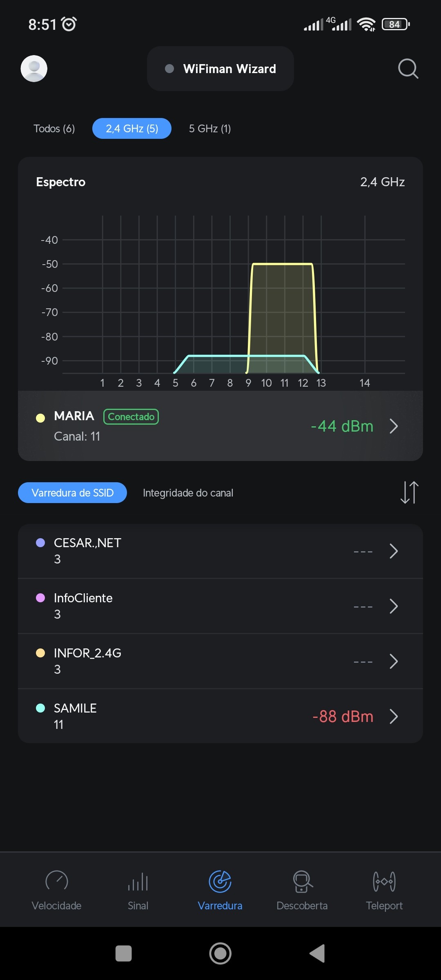Image resolution: width=441 pixels, height=980 pixels.
Task: Tap the sort order arrows icon
Action: pyautogui.click(x=409, y=492)
